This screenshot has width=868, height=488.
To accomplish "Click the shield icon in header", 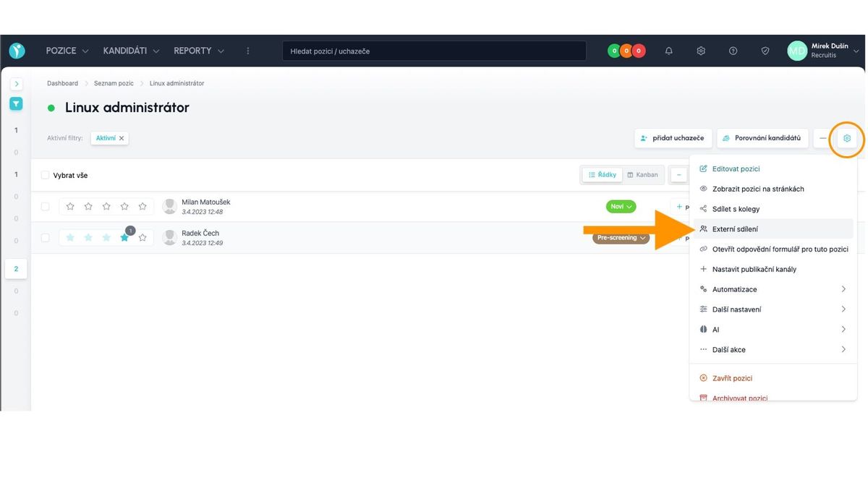I will 765,51.
